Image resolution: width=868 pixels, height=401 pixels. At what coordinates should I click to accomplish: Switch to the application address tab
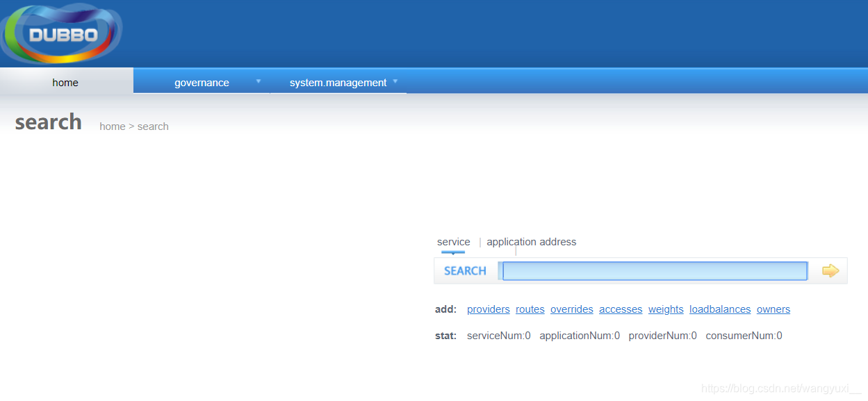(x=531, y=242)
